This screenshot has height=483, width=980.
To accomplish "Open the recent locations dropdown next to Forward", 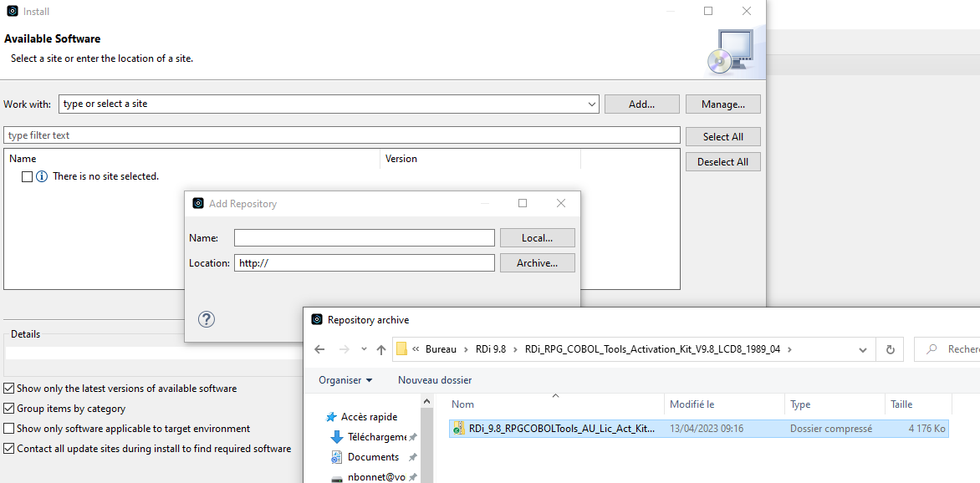I will point(365,349).
